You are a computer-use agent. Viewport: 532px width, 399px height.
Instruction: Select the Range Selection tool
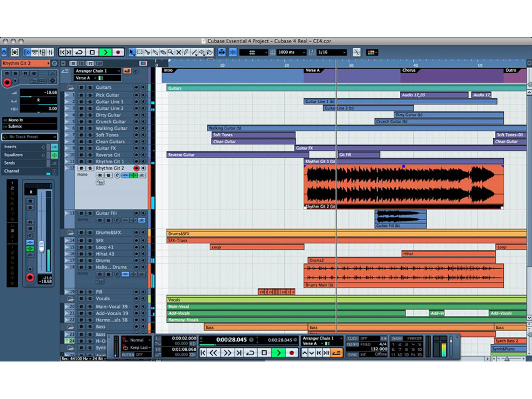140,52
